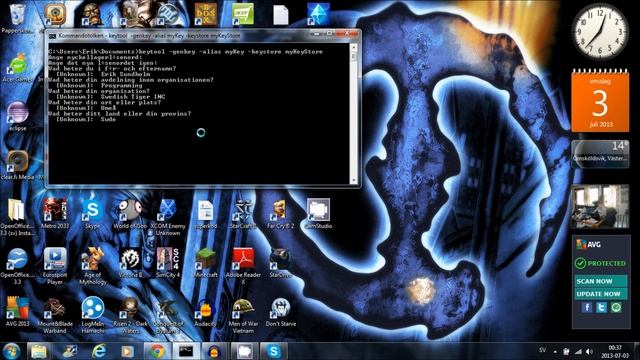Open the volume speaker tray icon

(589, 351)
